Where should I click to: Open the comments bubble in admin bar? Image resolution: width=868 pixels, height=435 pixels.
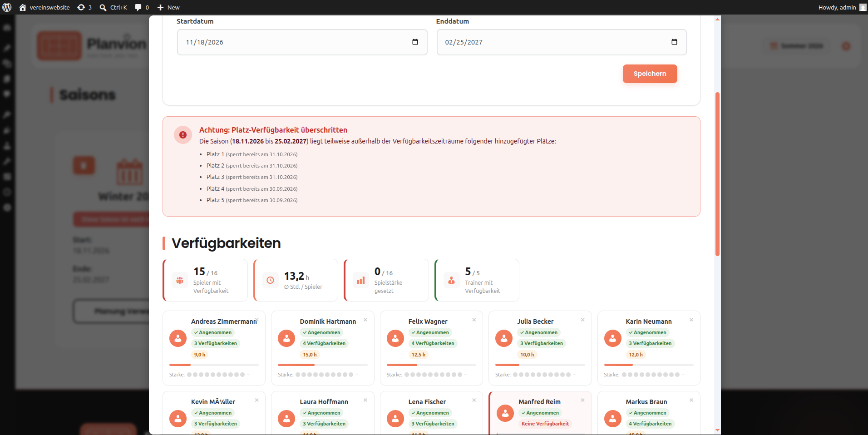[x=142, y=7]
